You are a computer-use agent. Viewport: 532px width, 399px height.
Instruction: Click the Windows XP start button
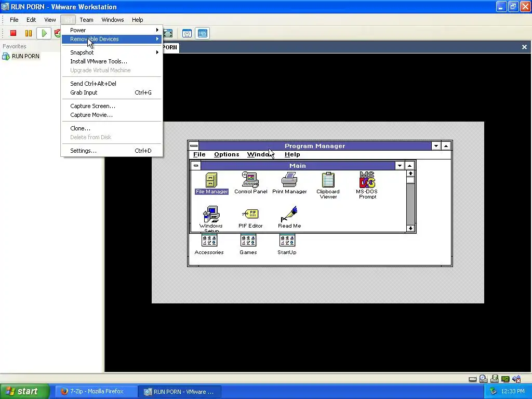point(25,392)
